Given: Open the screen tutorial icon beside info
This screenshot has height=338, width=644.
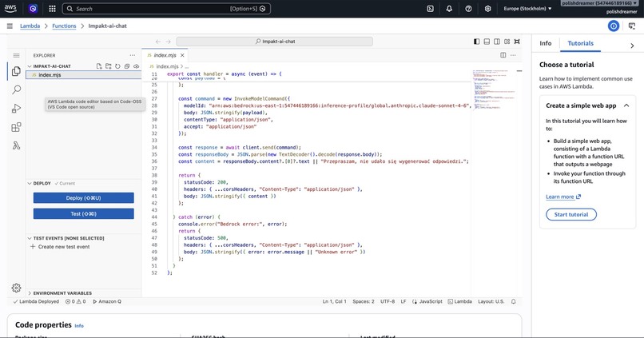Looking at the screenshot, I should [632, 26].
